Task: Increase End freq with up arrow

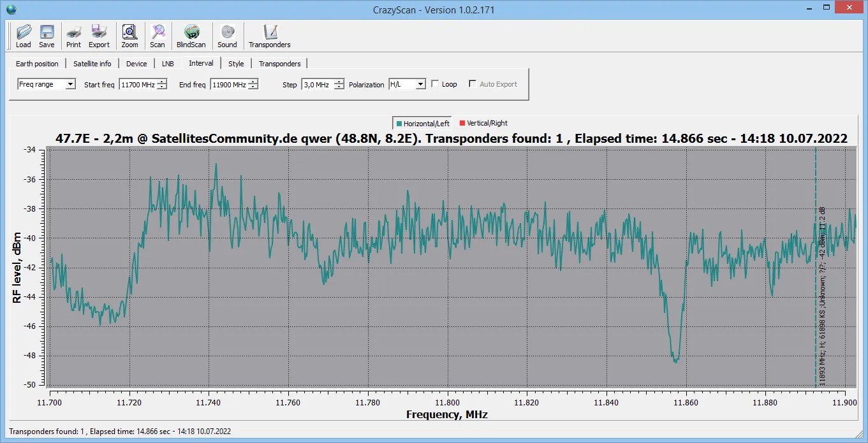Action: (254, 82)
